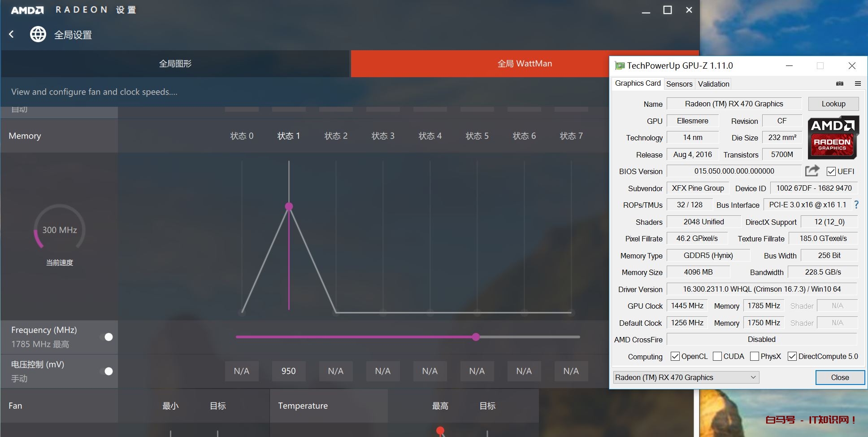This screenshot has width=868, height=437.
Task: Click the global settings globe icon
Action: point(38,34)
